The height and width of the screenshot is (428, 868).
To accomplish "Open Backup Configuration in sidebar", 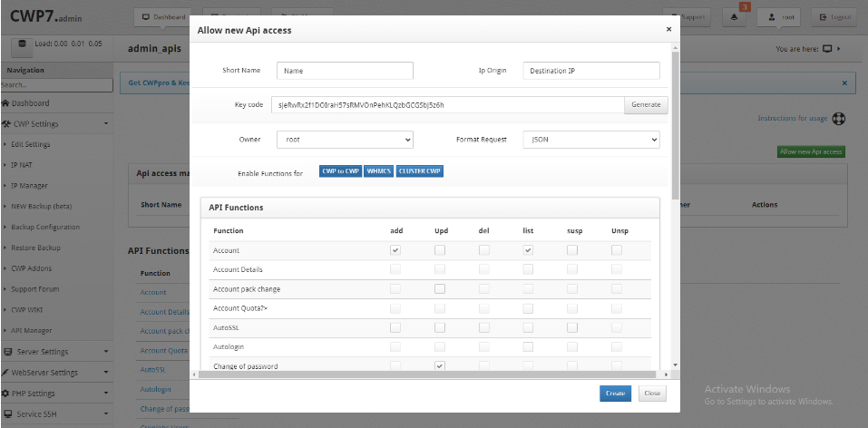I will coord(45,227).
